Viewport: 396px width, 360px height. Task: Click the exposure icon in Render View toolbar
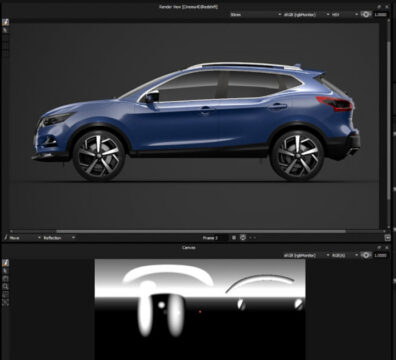click(x=366, y=14)
